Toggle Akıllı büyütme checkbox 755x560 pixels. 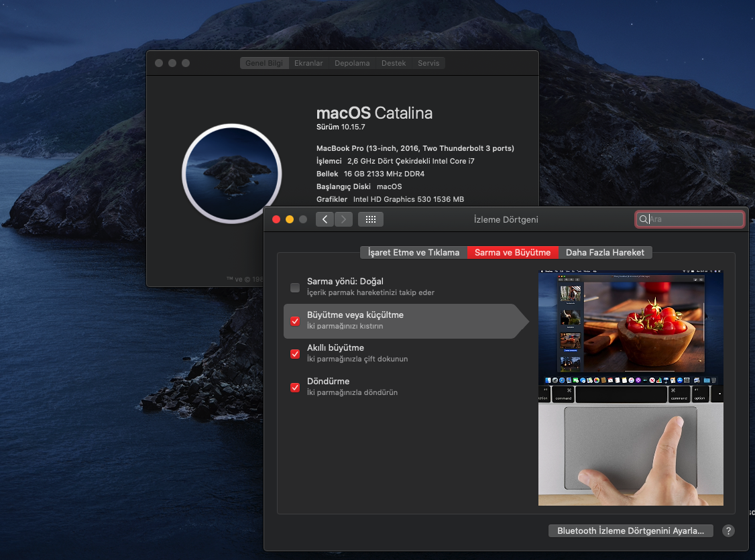295,354
